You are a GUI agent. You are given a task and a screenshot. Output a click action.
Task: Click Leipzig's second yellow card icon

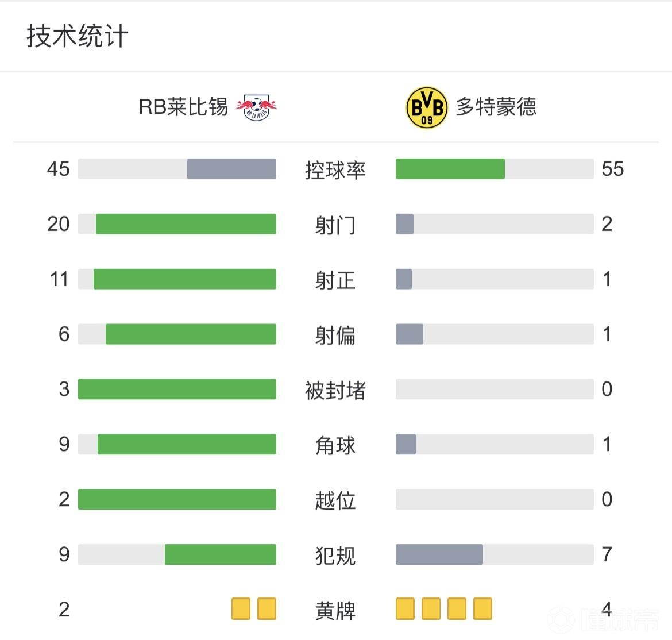267,609
